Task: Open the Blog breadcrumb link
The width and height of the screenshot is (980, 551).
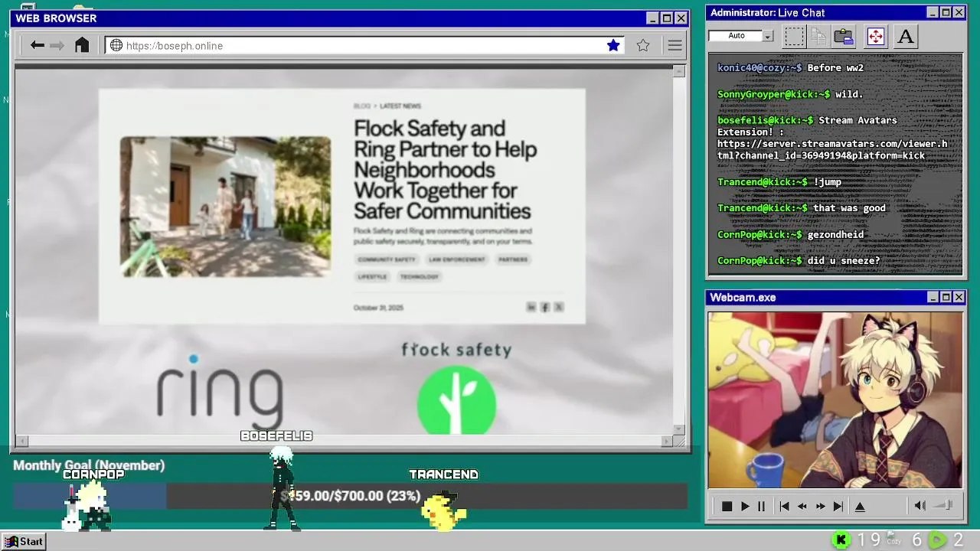Action: coord(361,106)
